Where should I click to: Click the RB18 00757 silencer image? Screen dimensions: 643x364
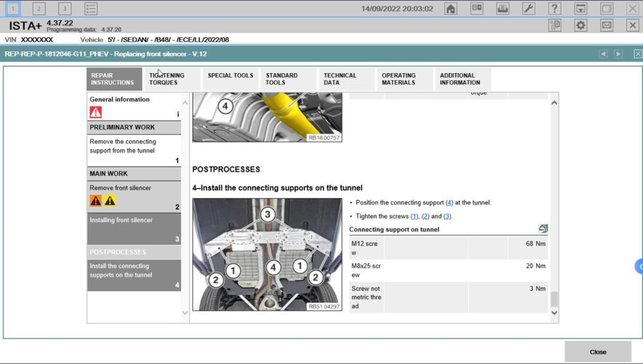267,117
